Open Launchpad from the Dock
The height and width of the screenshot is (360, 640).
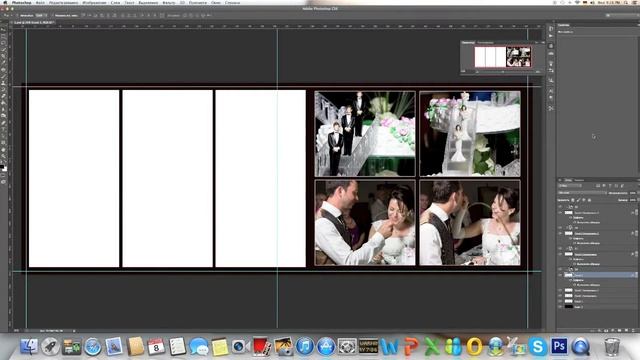50,347
